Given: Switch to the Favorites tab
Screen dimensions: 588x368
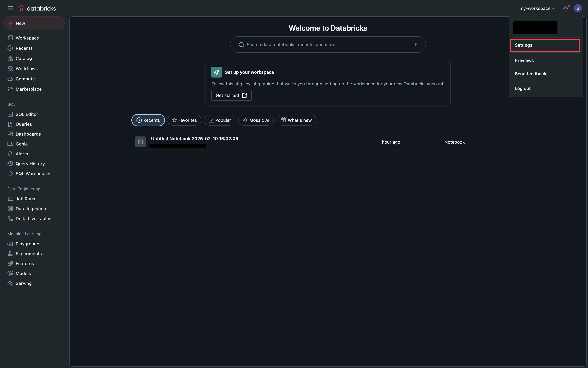Looking at the screenshot, I should (x=184, y=120).
